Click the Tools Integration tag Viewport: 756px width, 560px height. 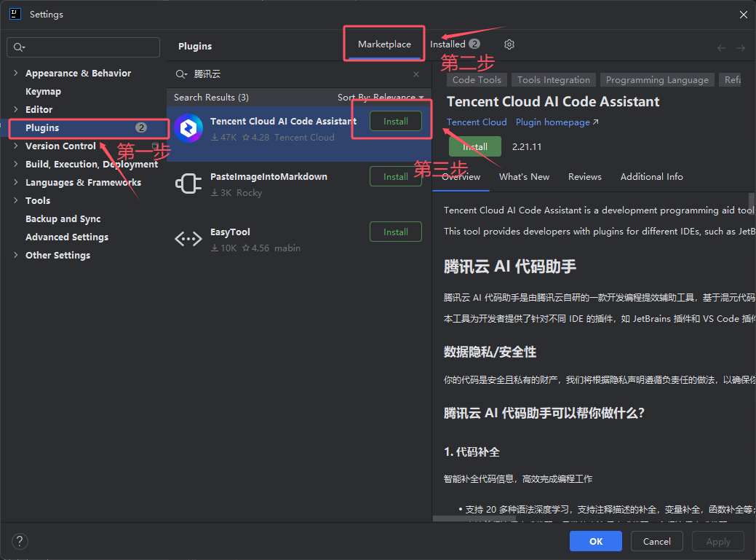(x=553, y=80)
